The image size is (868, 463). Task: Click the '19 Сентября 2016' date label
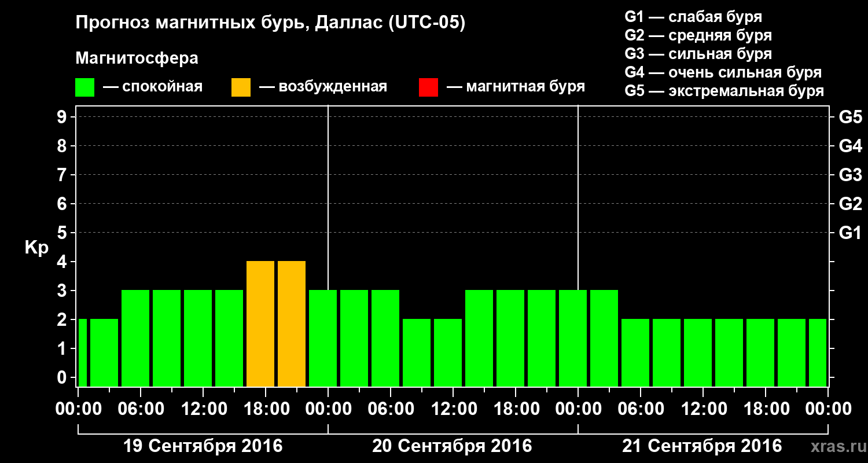[x=203, y=446]
